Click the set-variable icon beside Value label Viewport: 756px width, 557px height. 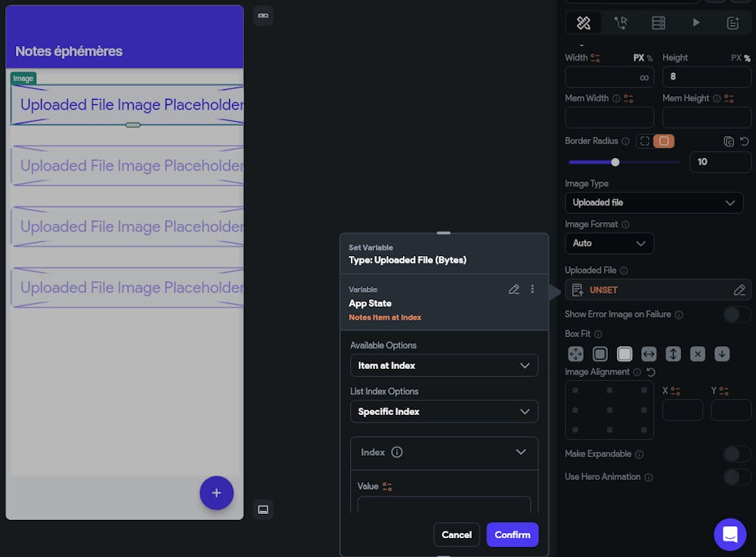pyautogui.click(x=387, y=487)
